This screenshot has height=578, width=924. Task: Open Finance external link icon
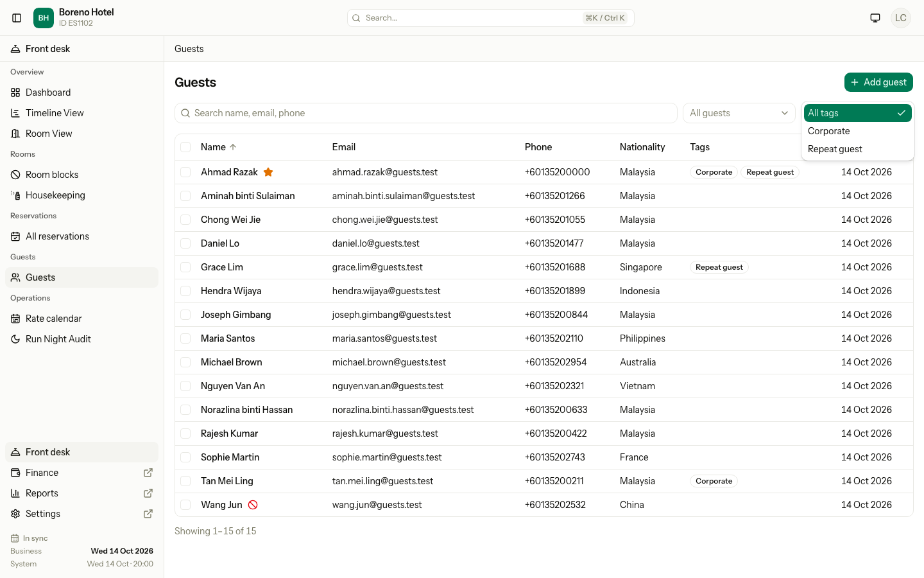point(148,473)
